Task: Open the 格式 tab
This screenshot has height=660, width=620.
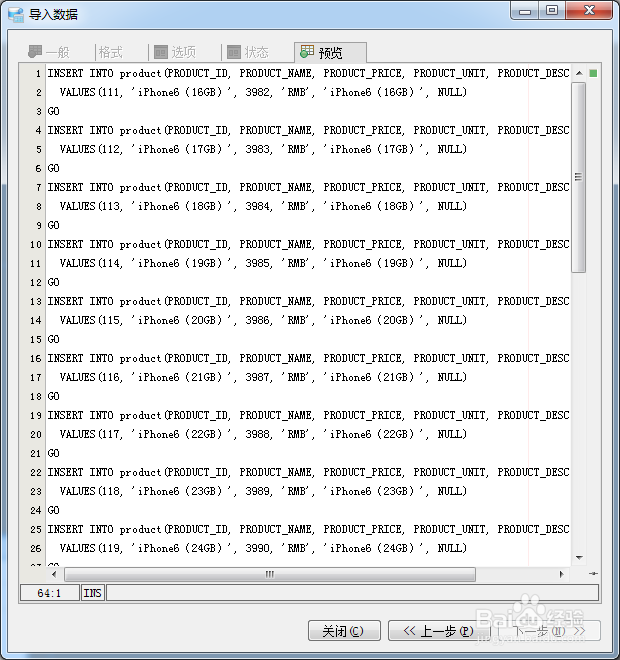Action: [x=111, y=53]
